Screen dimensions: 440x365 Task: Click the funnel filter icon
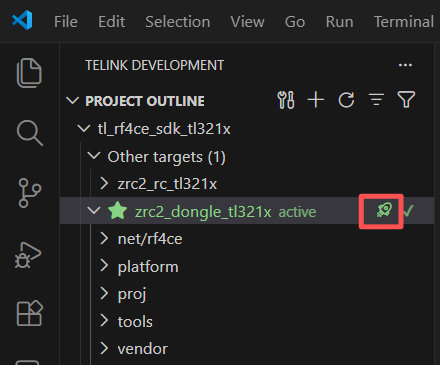pos(406,100)
